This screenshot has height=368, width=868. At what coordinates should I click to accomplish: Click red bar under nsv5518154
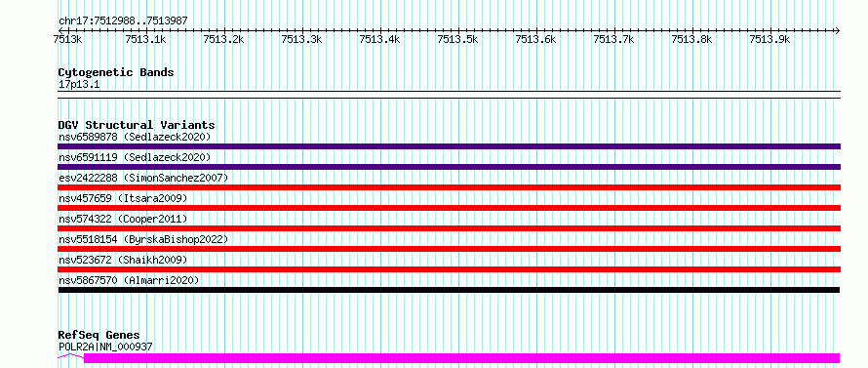click(449, 249)
